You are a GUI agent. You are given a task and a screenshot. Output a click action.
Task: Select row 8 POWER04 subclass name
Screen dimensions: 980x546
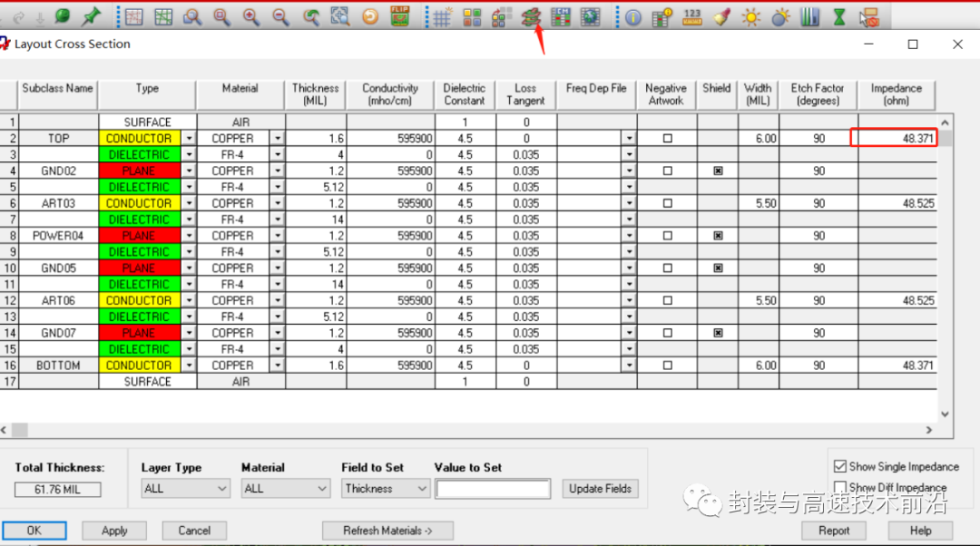pos(58,236)
